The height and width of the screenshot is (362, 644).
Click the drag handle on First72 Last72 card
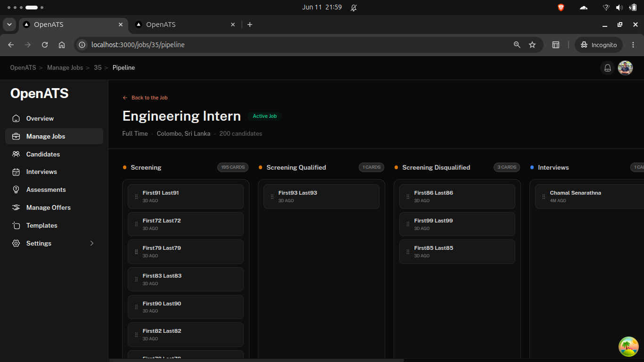point(137,224)
